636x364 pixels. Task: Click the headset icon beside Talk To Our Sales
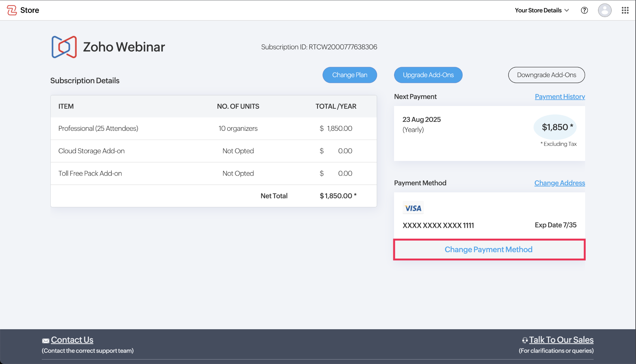click(x=525, y=340)
